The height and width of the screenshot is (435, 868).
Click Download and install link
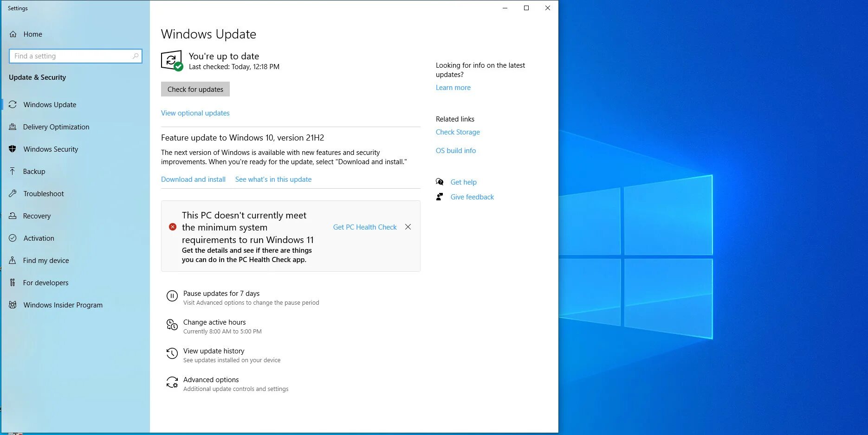tap(193, 179)
